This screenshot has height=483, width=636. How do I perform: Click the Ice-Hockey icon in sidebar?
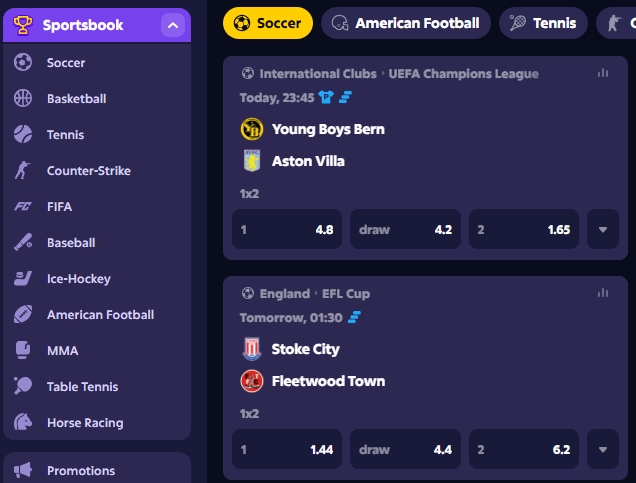click(x=23, y=279)
